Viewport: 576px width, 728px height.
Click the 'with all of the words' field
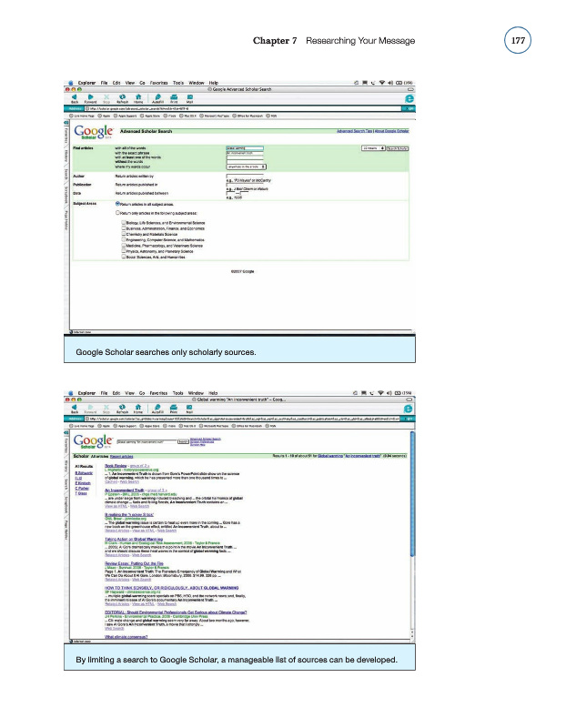click(243, 146)
